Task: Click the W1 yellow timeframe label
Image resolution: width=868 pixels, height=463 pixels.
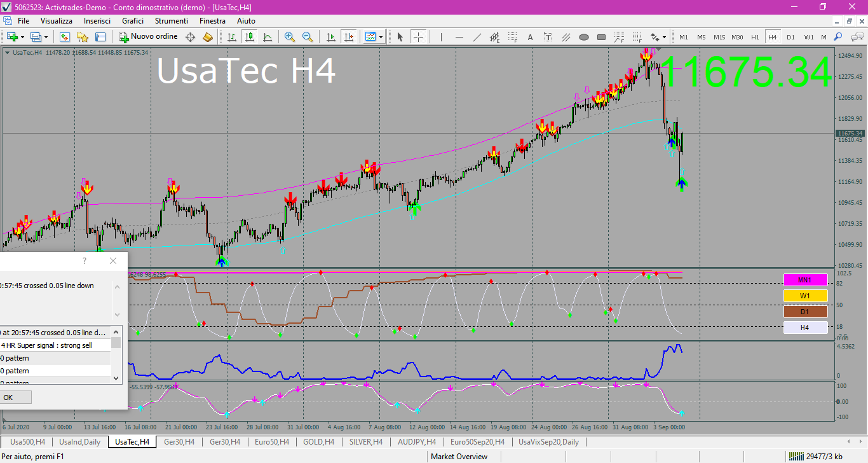Action: pyautogui.click(x=805, y=296)
